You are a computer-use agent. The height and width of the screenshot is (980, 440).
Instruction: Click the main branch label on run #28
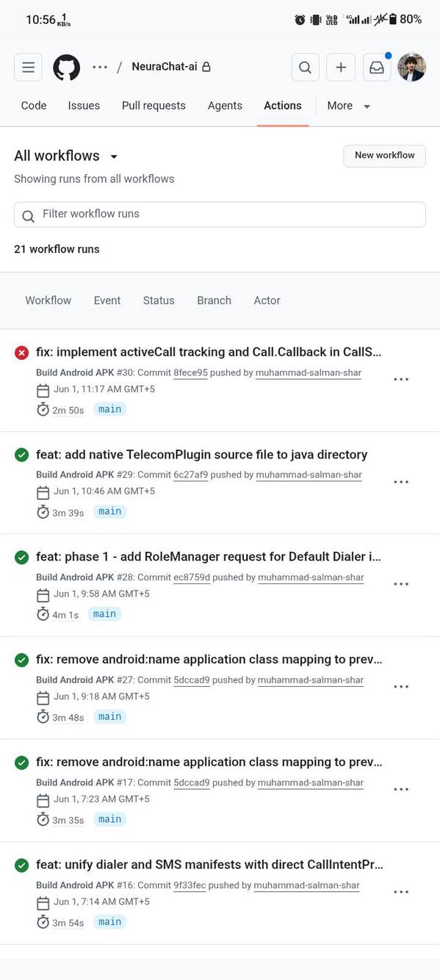(x=104, y=614)
